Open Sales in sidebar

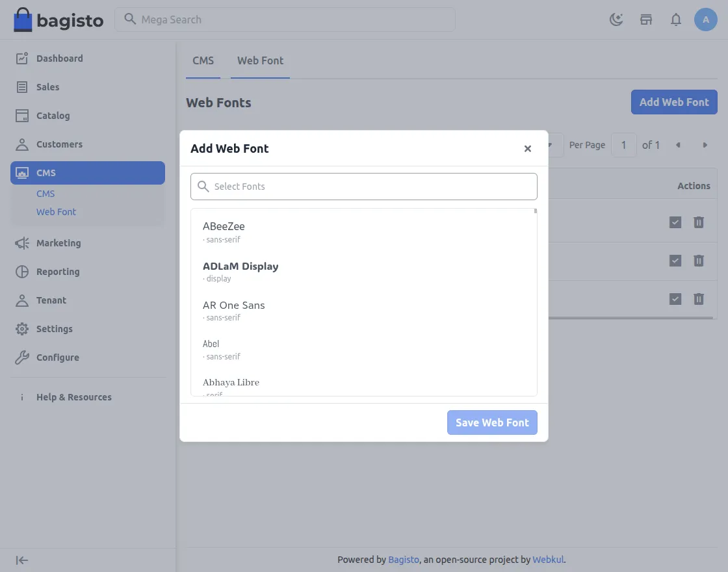pos(88,87)
